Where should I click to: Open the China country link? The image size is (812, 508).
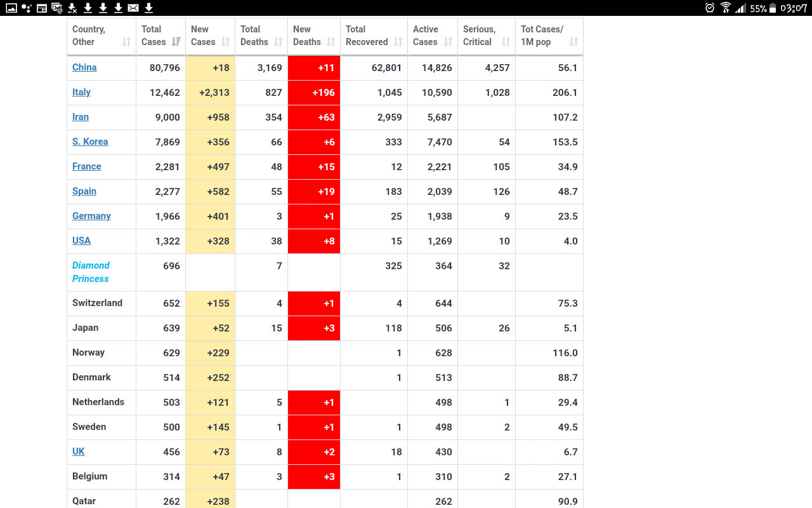point(84,67)
